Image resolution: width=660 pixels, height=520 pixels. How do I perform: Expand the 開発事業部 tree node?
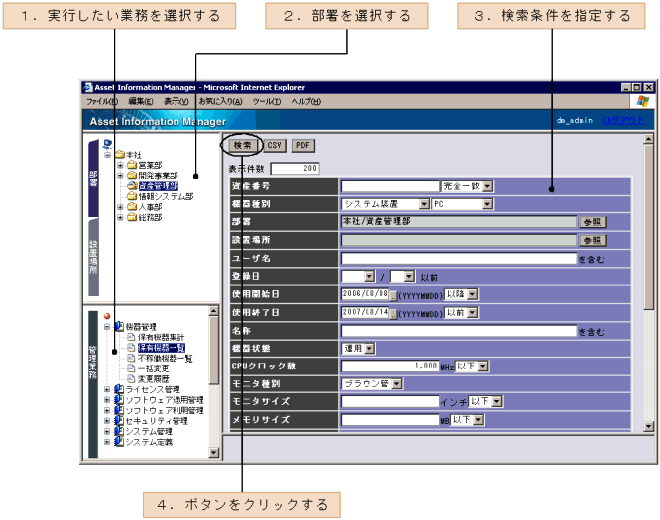click(120, 175)
